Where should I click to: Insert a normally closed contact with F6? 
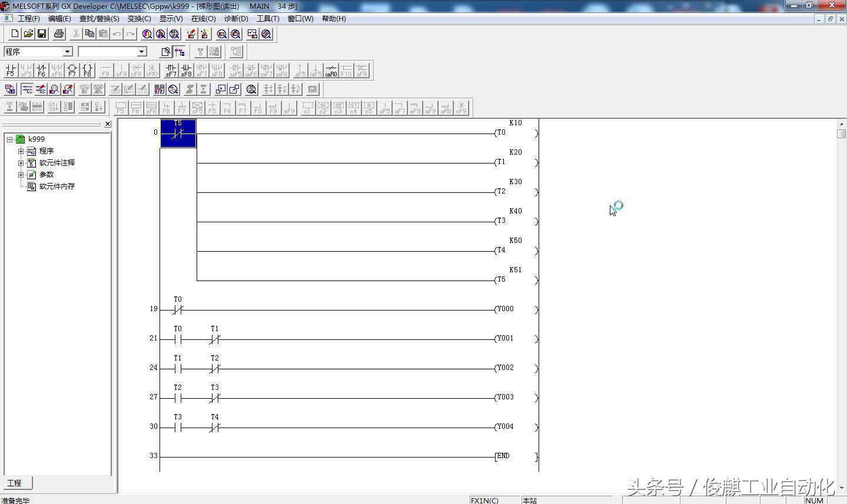pos(41,71)
